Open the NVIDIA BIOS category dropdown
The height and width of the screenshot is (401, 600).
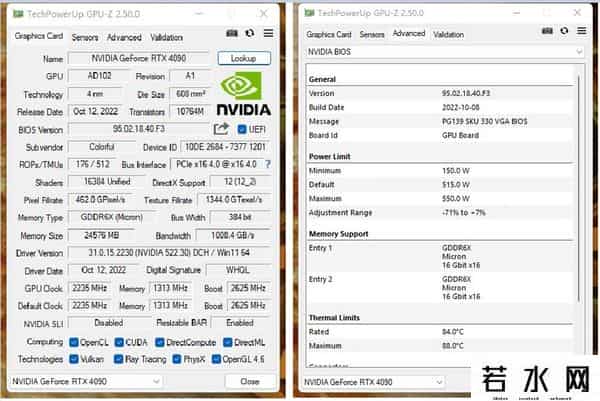pyautogui.click(x=445, y=52)
